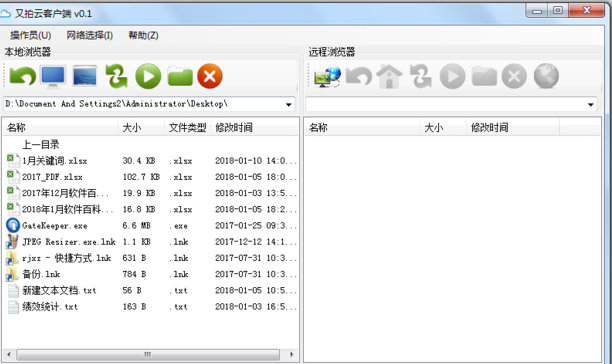Create a new local folder with green folder icon
Image resolution: width=612 pixels, height=364 pixels.
[x=180, y=76]
